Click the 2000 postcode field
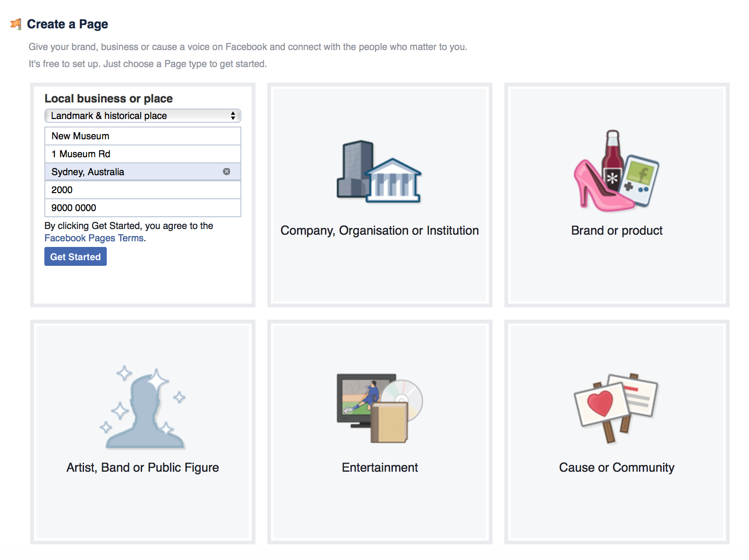The height and width of the screenshot is (560, 749). coord(143,190)
